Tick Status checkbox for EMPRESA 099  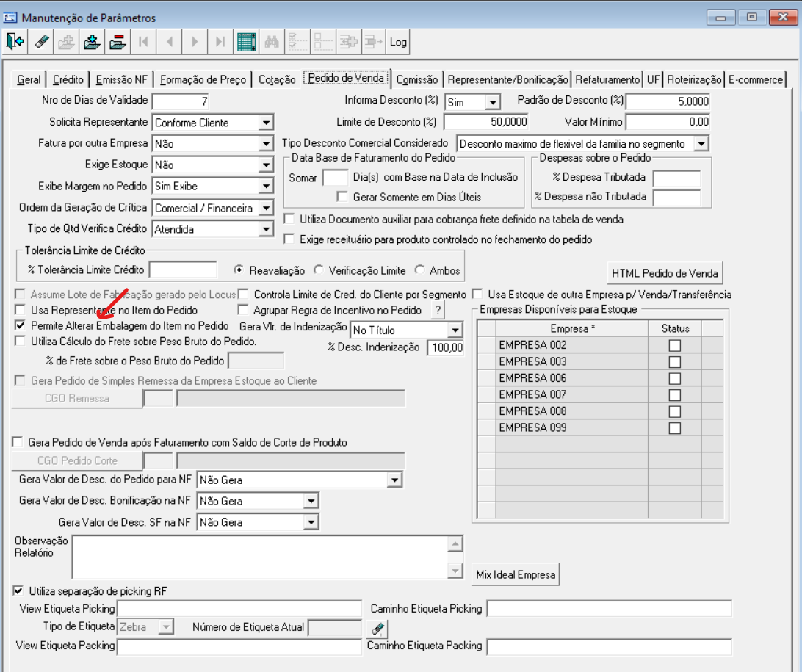[x=675, y=428]
